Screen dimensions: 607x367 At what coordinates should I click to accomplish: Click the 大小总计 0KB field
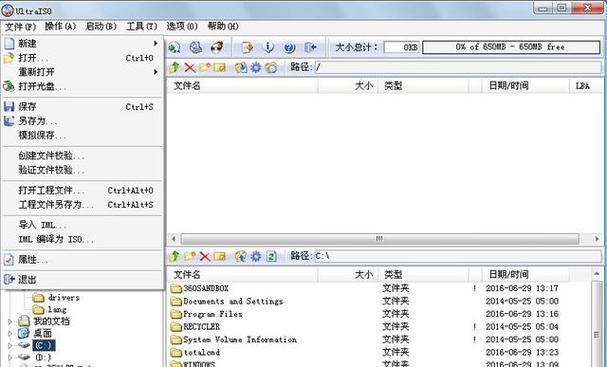click(401, 47)
